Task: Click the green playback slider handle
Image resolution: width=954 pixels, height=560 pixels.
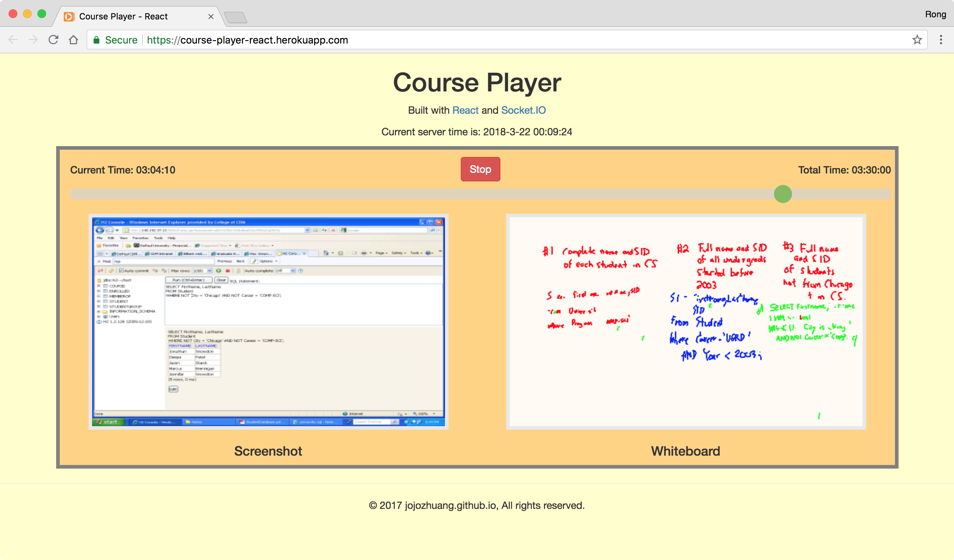Action: click(783, 194)
